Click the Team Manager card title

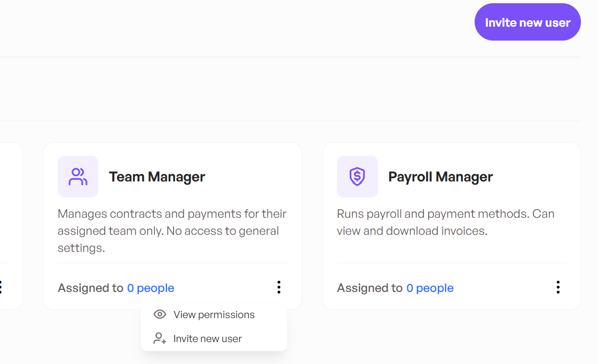pos(157,177)
